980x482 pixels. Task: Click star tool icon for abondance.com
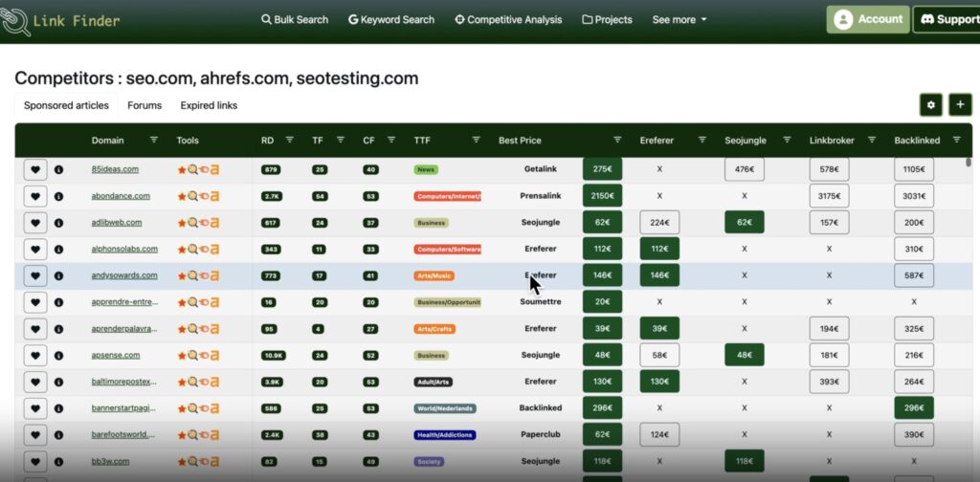(x=182, y=196)
